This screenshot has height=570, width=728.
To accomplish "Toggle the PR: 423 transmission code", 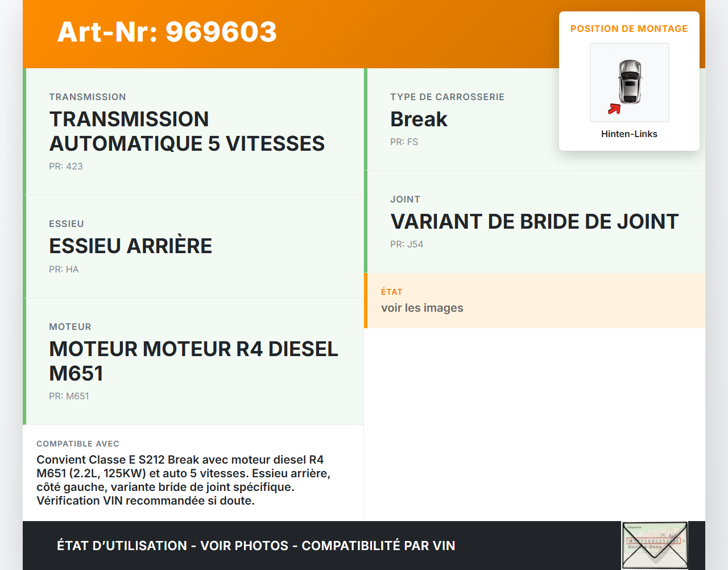I will (65, 166).
